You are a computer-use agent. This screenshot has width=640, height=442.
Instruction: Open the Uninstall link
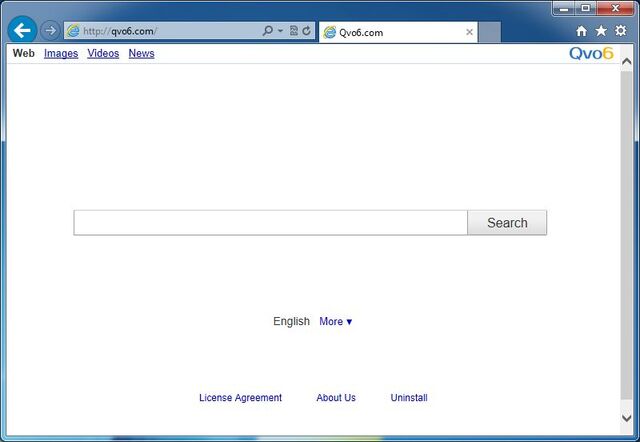click(409, 398)
